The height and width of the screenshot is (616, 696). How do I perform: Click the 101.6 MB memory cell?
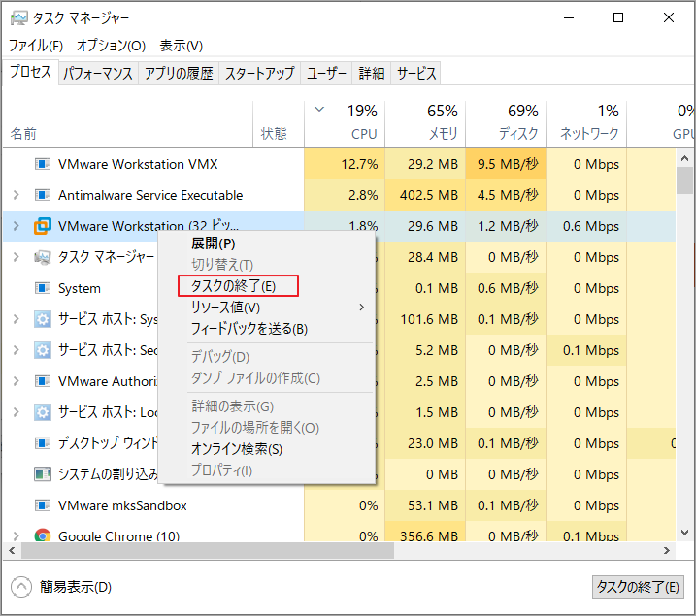(425, 319)
